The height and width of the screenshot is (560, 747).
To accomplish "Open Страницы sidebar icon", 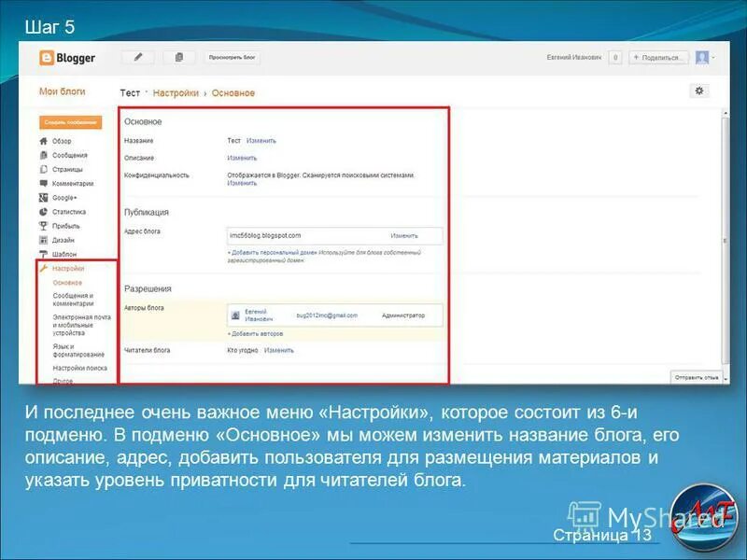I will point(43,169).
